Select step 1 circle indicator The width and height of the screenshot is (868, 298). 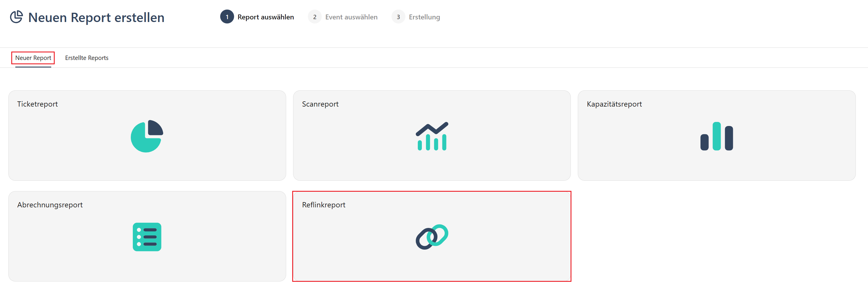[x=227, y=17]
